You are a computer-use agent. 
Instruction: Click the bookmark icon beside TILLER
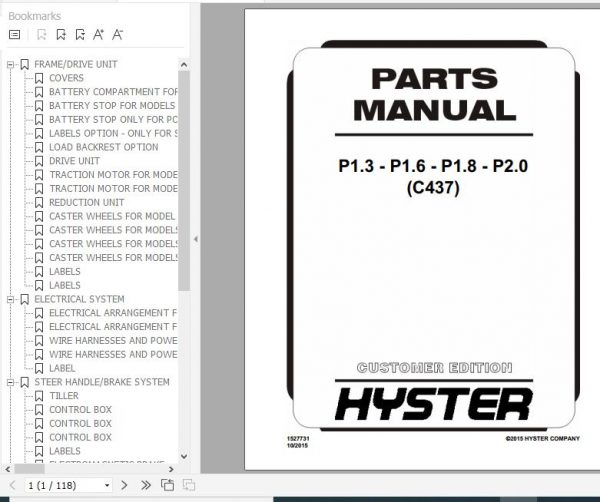(39, 396)
